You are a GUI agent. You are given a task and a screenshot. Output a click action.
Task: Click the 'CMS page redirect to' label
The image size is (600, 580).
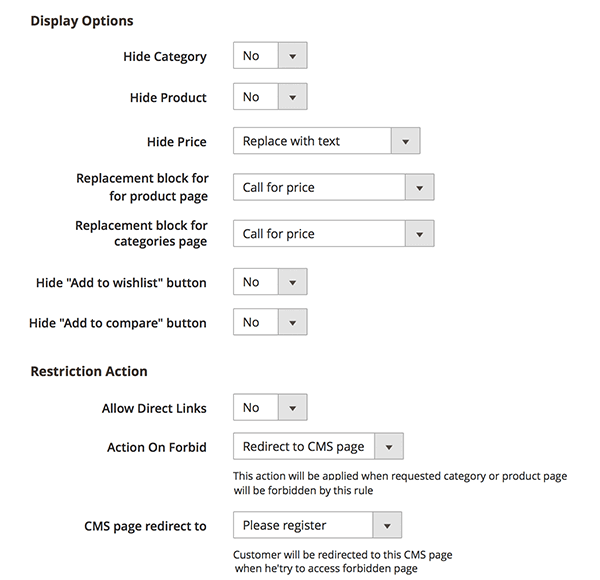tap(145, 526)
